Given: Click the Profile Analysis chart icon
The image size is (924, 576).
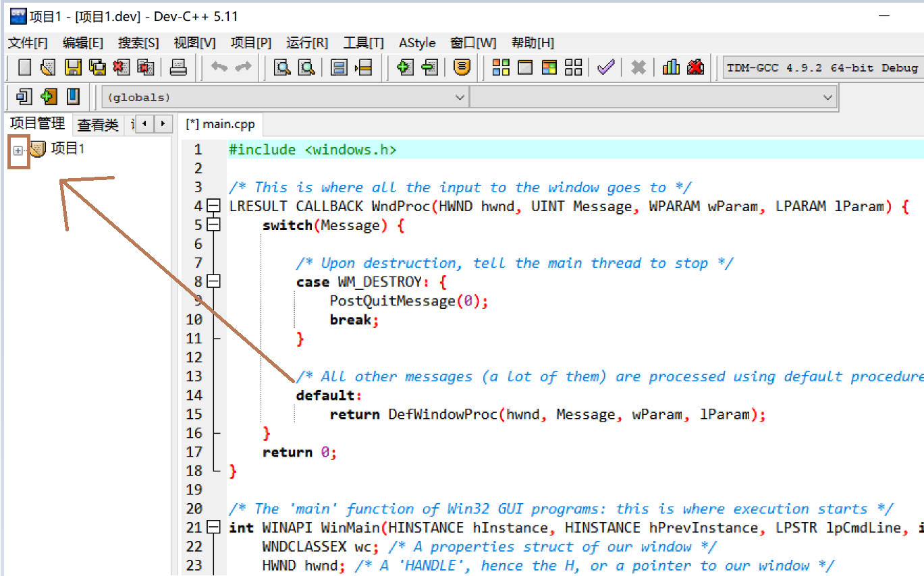Looking at the screenshot, I should coord(671,67).
